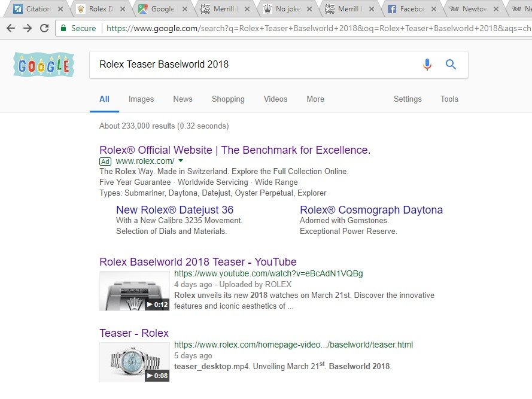Click the '5 days ago' result date

[x=193, y=355]
